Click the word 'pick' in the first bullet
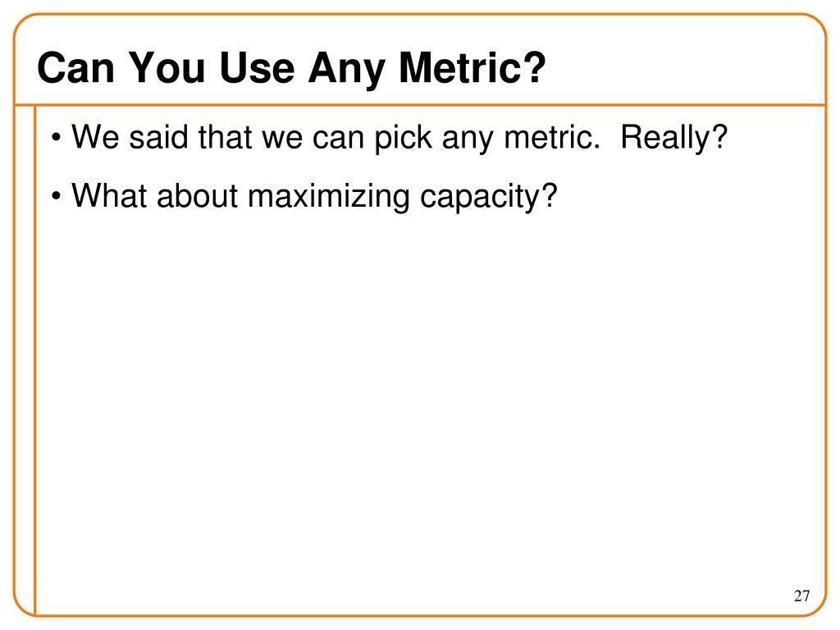The height and width of the screenshot is (630, 840). (403, 138)
